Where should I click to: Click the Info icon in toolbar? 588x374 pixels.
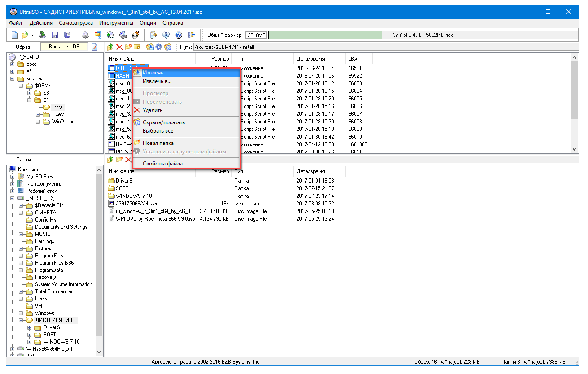point(166,35)
